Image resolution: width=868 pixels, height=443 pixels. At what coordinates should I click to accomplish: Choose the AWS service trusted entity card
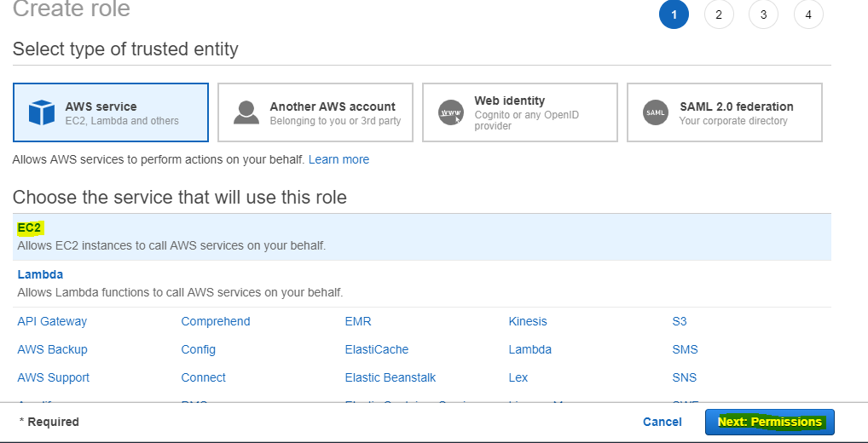(111, 112)
